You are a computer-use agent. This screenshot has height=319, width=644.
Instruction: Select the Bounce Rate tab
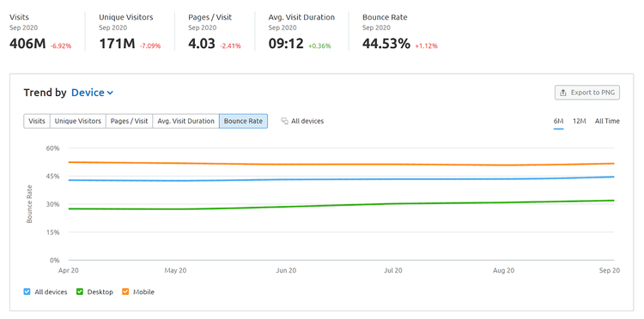244,122
